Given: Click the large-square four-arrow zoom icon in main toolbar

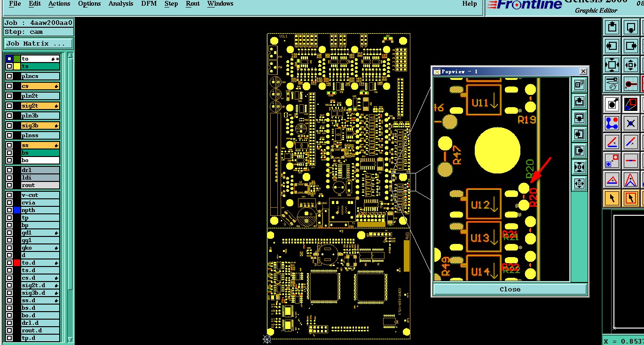Looking at the screenshot, I should (612, 65).
